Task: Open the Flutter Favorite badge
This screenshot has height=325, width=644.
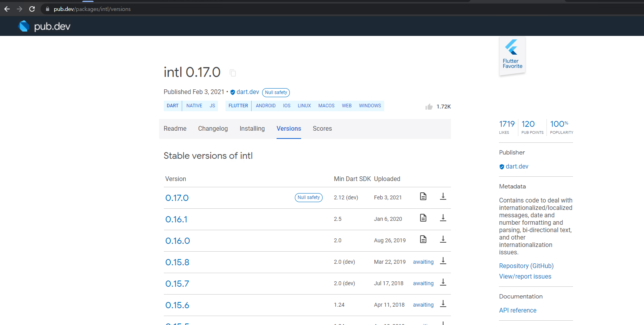Action: click(x=512, y=56)
